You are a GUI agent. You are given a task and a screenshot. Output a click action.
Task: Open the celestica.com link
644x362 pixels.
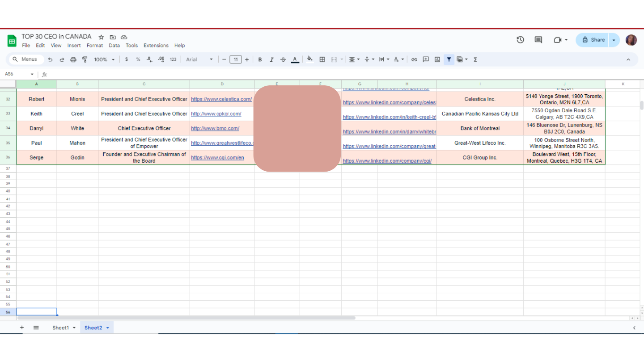[x=221, y=99]
